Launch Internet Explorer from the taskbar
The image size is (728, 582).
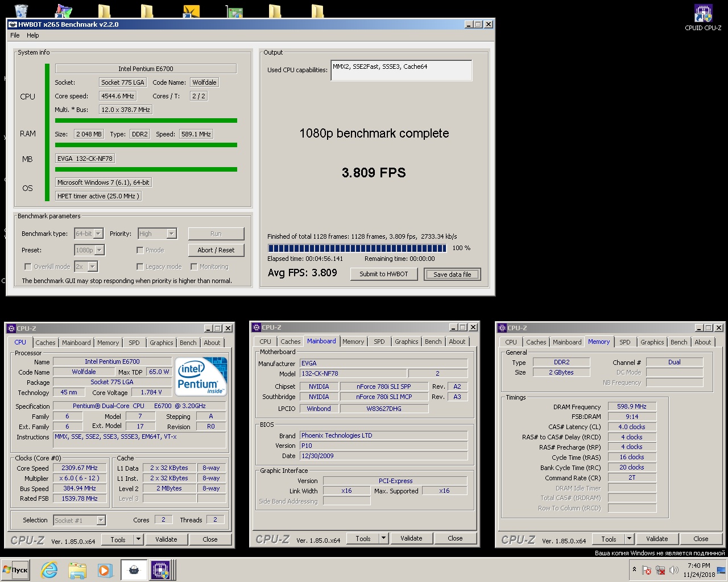pos(49,570)
